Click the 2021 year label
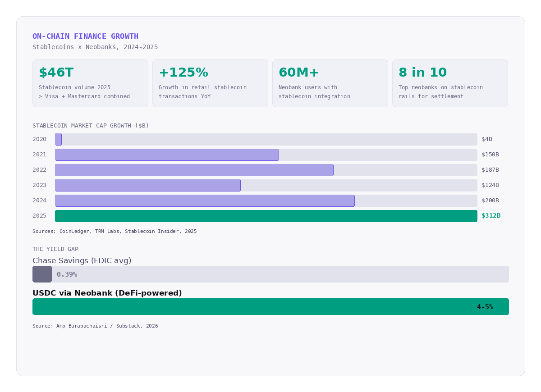This screenshot has width=541, height=392. point(39,155)
